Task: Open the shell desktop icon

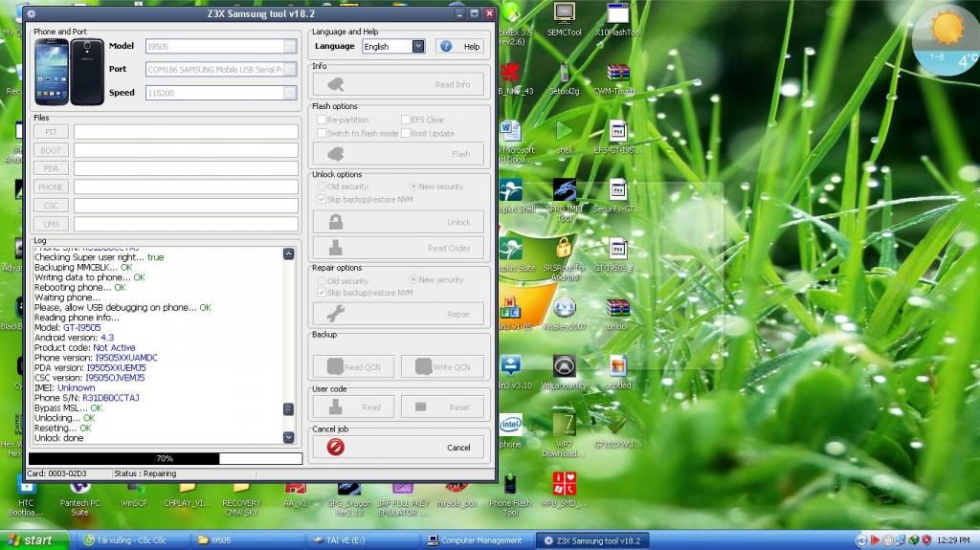Action: [564, 138]
